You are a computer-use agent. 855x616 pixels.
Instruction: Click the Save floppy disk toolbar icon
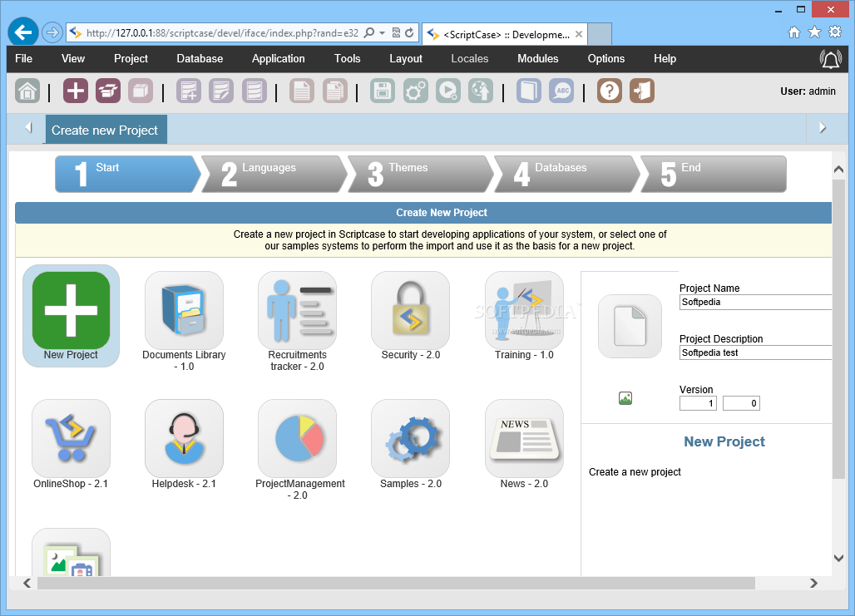tap(383, 91)
